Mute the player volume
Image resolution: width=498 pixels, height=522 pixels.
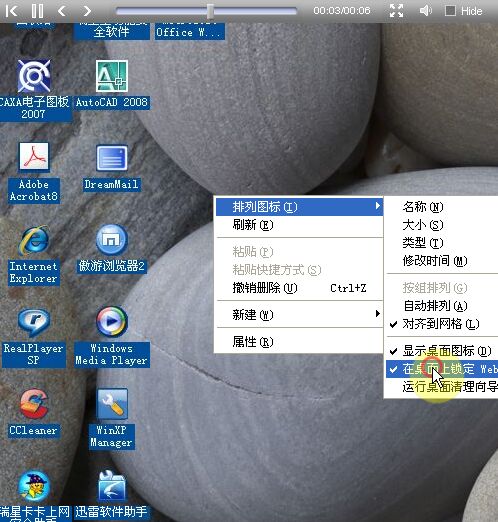coord(425,11)
